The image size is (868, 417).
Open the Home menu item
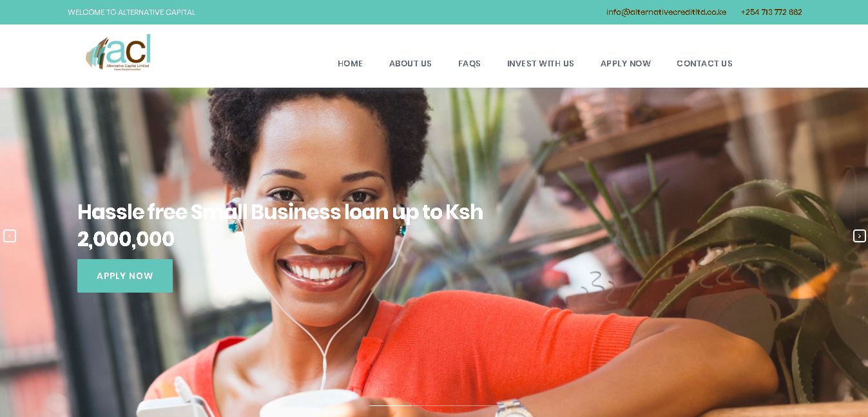coord(350,63)
